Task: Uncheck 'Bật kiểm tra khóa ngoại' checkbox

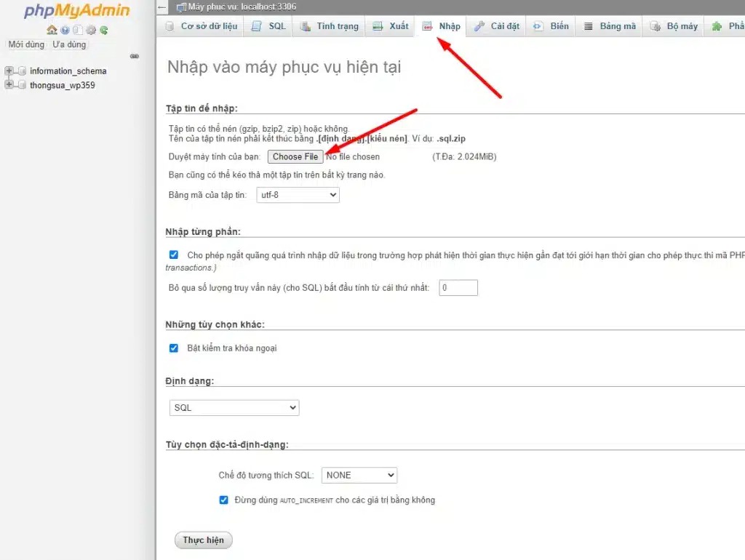Action: (174, 348)
